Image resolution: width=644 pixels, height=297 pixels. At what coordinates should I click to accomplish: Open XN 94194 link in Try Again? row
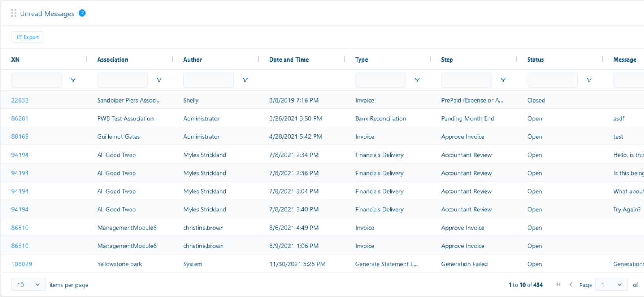(20, 209)
